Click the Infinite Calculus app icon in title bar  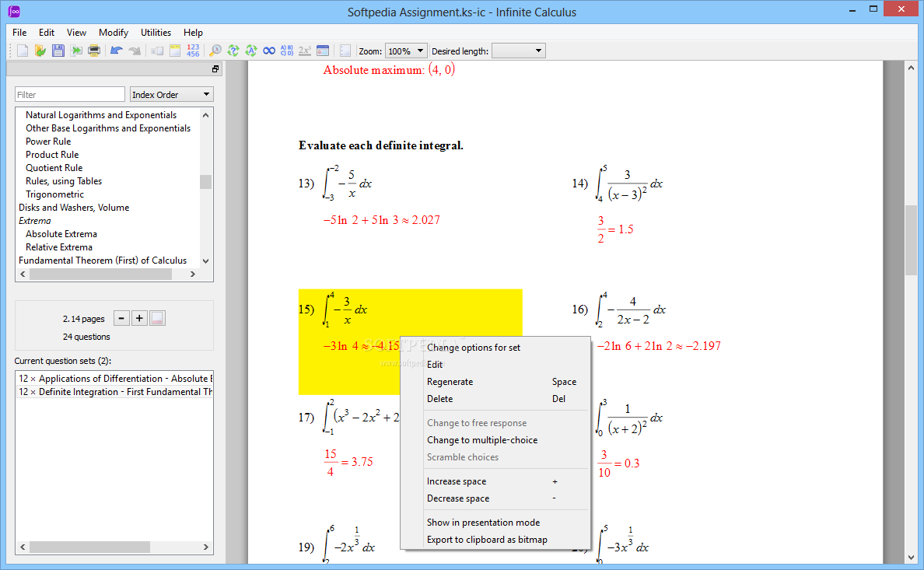14,12
